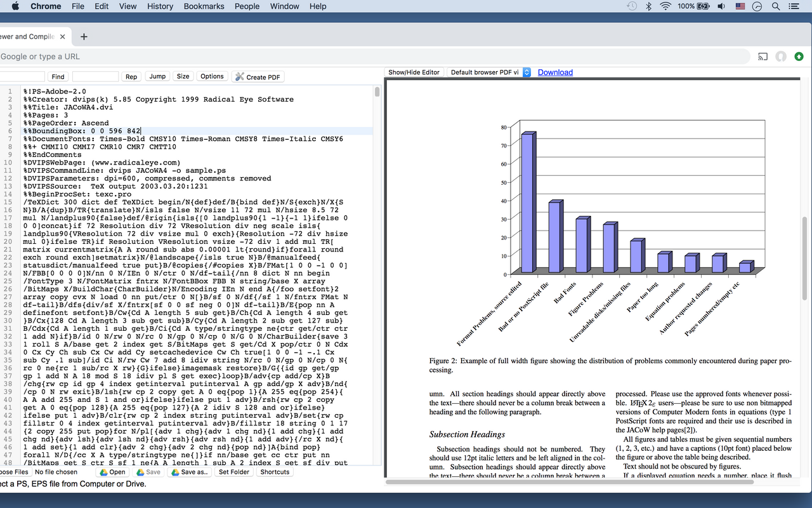This screenshot has width=812, height=508.
Task: Click the Drive icon on Save button
Action: pyautogui.click(x=139, y=472)
